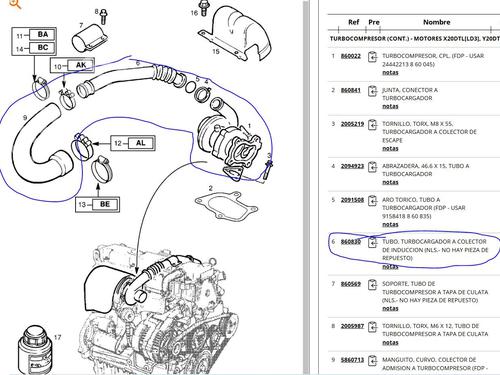500x375 pixels.
Task: Open notas link under JUNTA, CONECTOR entry
Action: click(390, 106)
